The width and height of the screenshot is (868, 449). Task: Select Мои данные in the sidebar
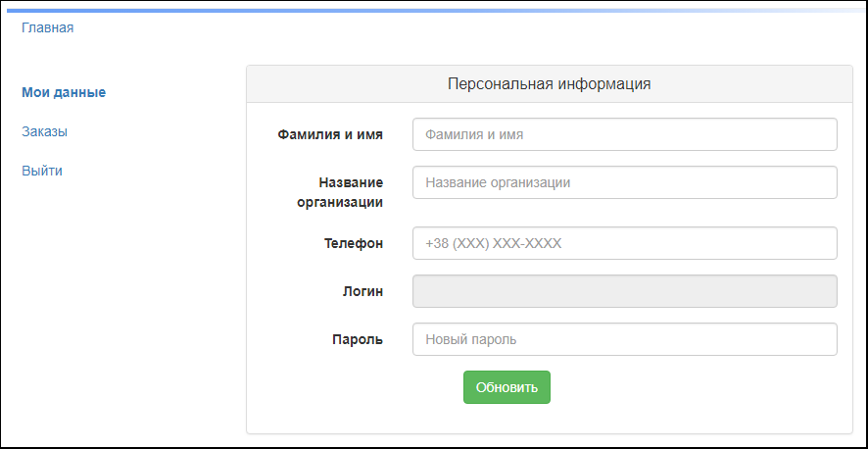pyautogui.click(x=64, y=92)
